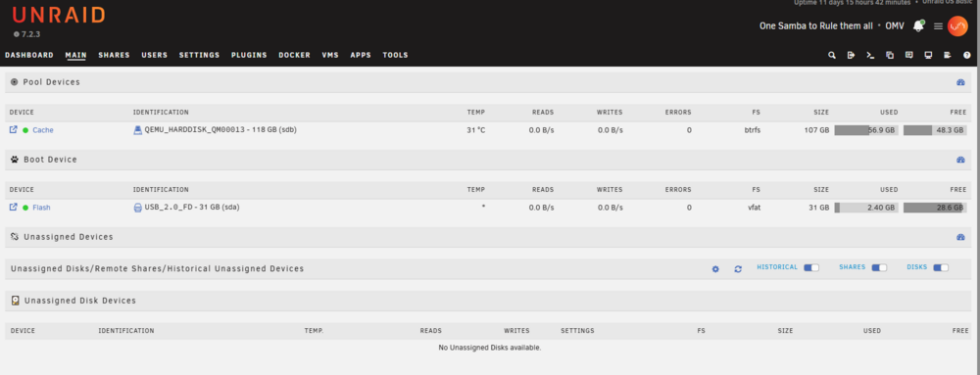Click the uptime status text
This screenshot has height=375, width=980.
pos(853,3)
